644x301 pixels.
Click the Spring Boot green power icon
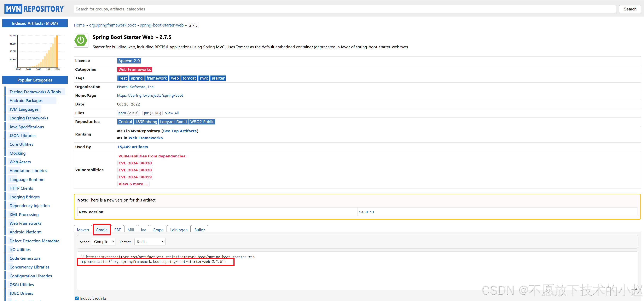point(81,40)
